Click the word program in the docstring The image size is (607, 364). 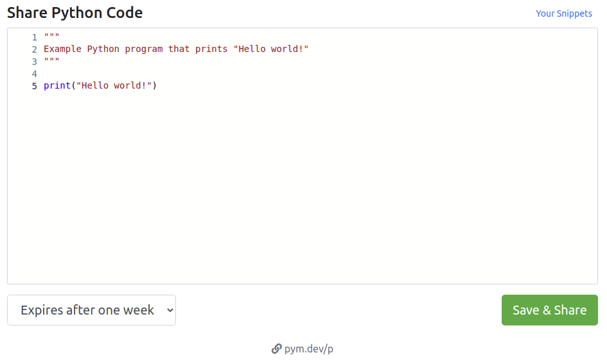144,49
